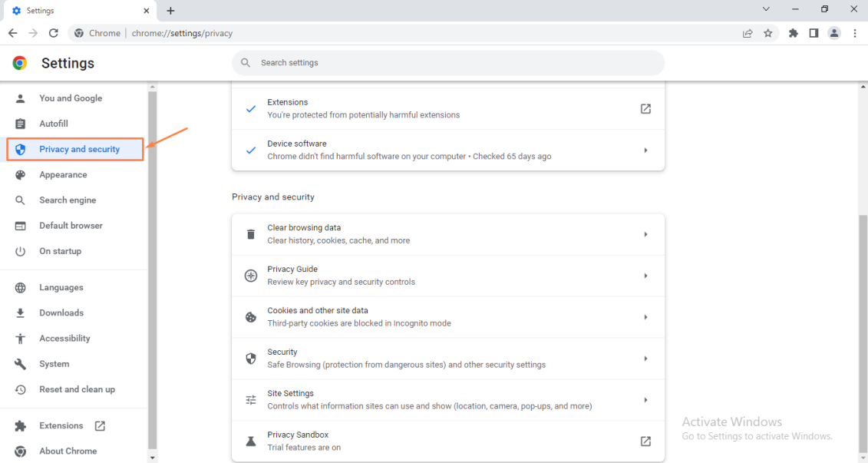The image size is (868, 463).
Task: Open a new tab with plus button
Action: coord(170,11)
